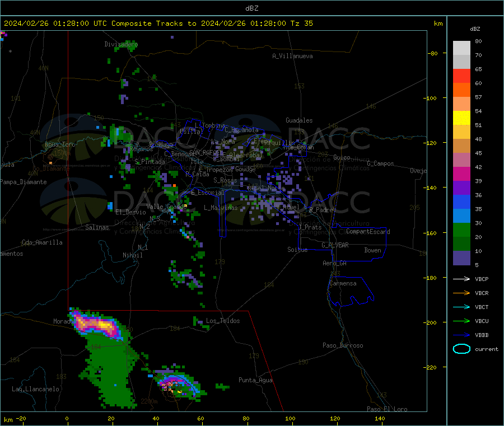504x426 pixels.
Task: Click the white VBCP arrow in legend
Action: click(x=461, y=279)
